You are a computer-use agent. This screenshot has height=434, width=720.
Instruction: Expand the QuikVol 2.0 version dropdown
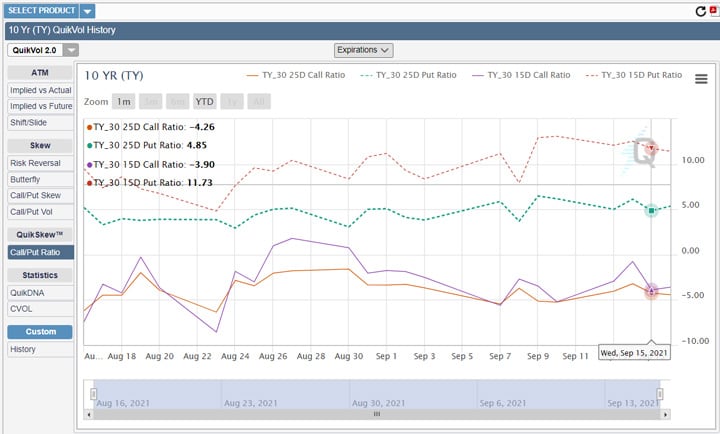[72, 49]
